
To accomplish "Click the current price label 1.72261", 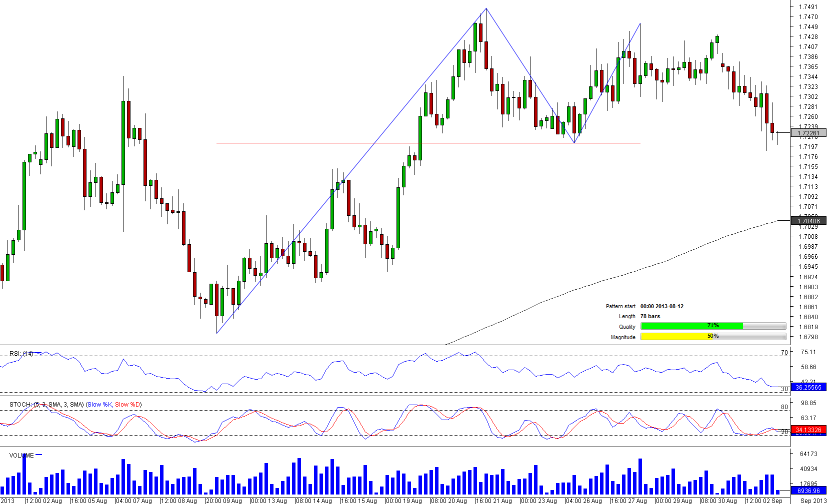I will pos(808,133).
